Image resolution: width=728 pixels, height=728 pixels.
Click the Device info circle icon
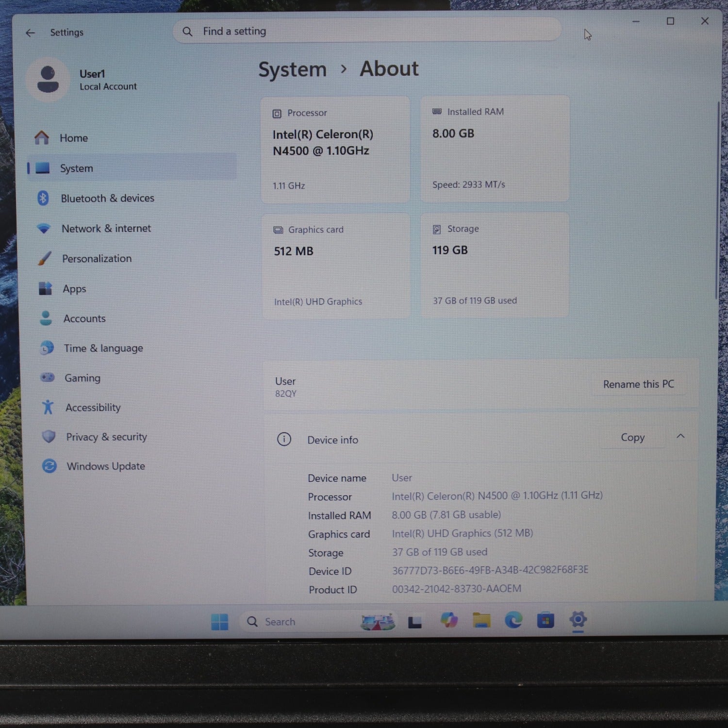(284, 439)
